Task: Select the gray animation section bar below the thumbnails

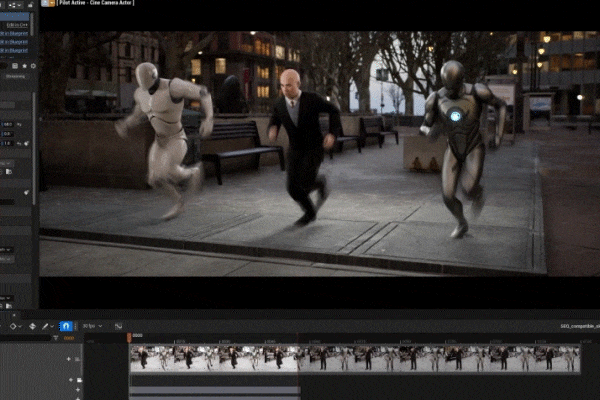Action: click(x=215, y=390)
